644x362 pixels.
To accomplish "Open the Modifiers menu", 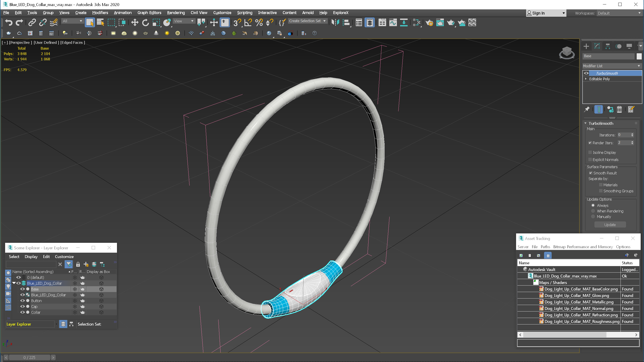I will [x=100, y=13].
